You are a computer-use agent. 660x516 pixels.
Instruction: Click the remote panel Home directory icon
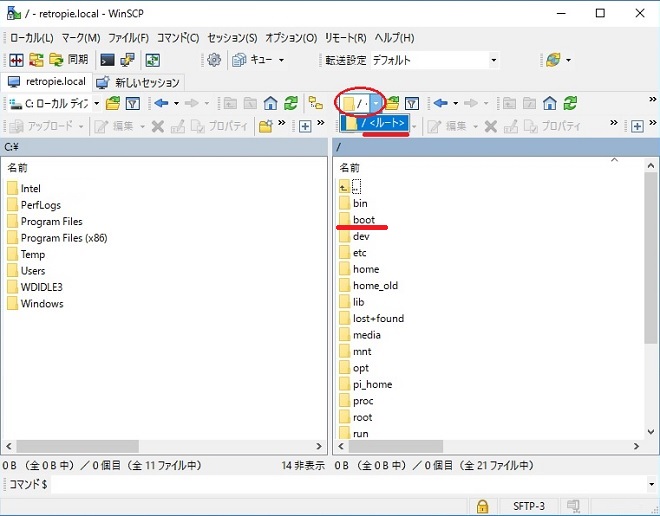click(x=550, y=103)
